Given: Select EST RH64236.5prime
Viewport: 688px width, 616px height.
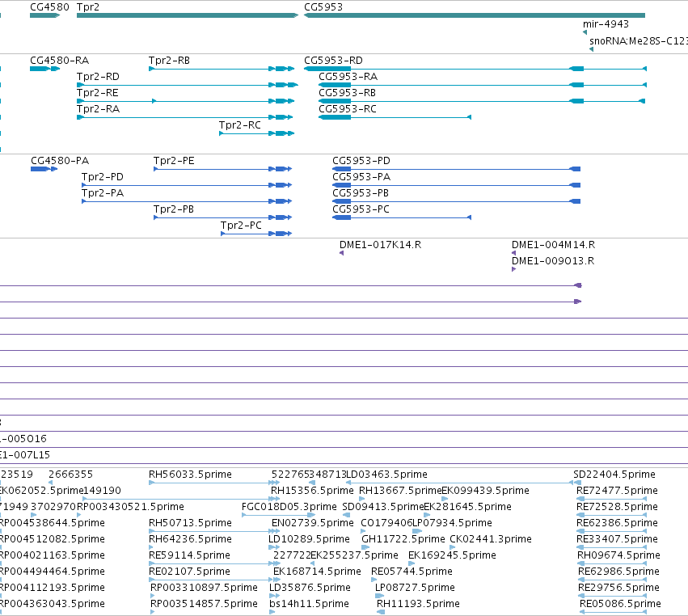Looking at the screenshot, I should [190, 539].
